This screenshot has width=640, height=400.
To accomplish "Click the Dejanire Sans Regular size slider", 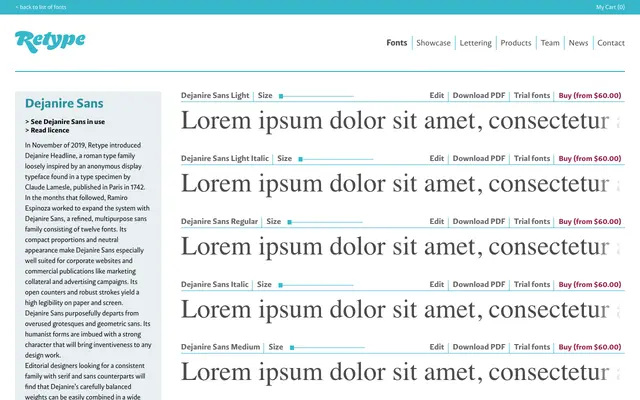I will click(324, 222).
